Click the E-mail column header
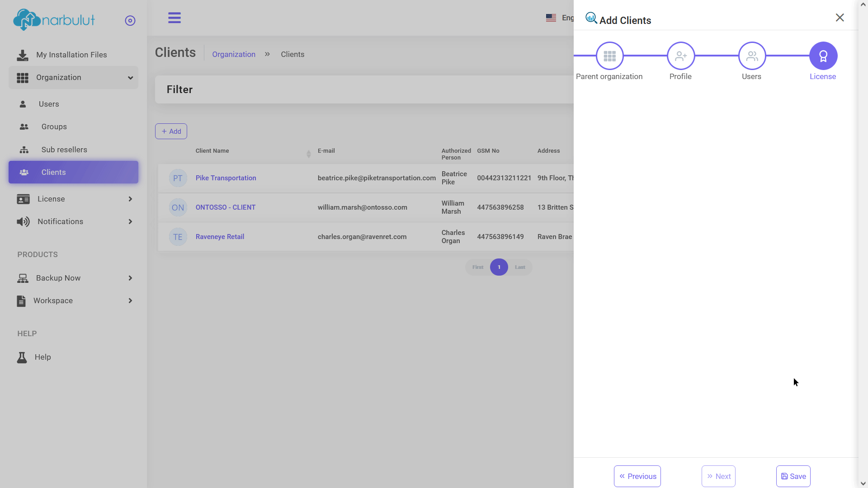The image size is (868, 488). coord(326,151)
